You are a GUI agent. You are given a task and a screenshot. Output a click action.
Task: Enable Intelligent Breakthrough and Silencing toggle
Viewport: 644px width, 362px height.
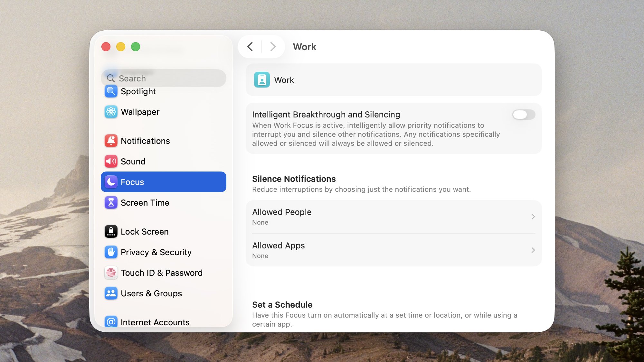tap(524, 115)
